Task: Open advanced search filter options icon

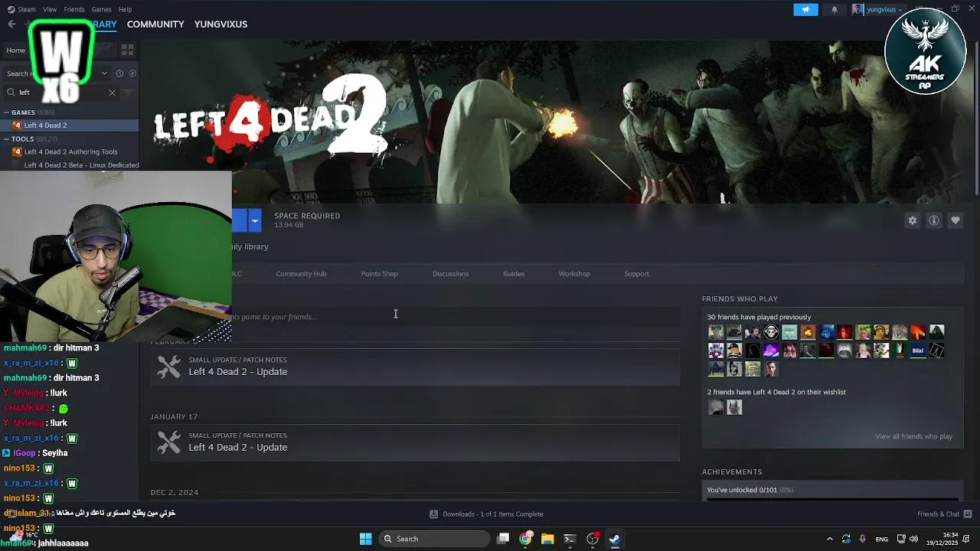Action: (128, 93)
